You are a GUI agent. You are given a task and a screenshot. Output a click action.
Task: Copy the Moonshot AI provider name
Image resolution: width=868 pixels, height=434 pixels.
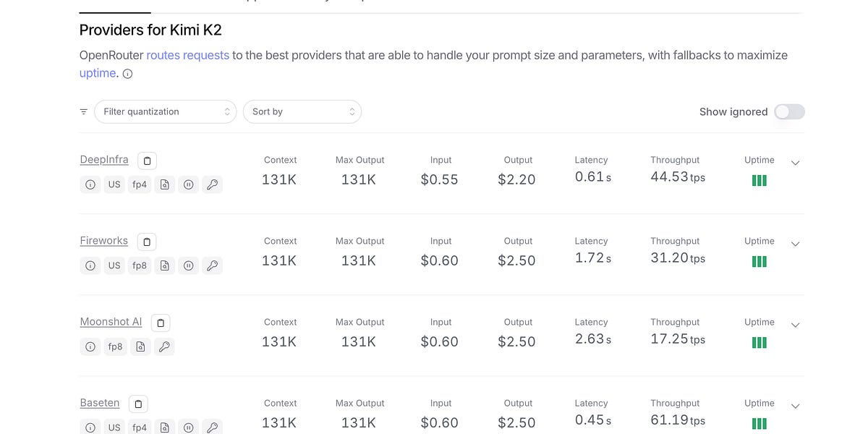pos(161,323)
